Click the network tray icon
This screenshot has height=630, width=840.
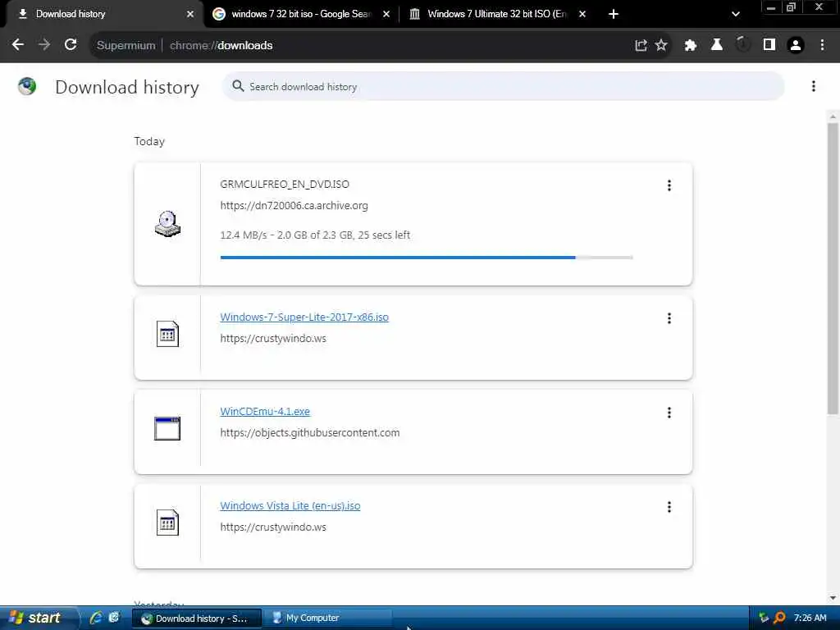764,618
